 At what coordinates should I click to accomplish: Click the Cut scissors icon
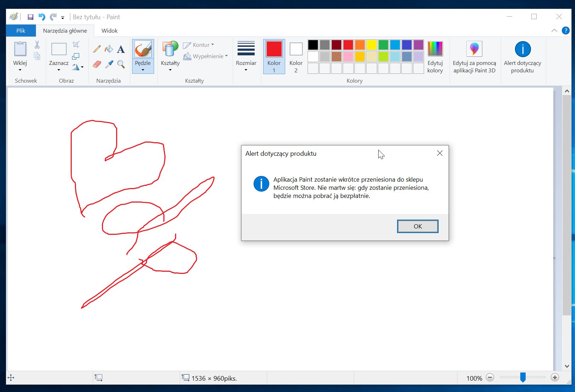coord(37,45)
